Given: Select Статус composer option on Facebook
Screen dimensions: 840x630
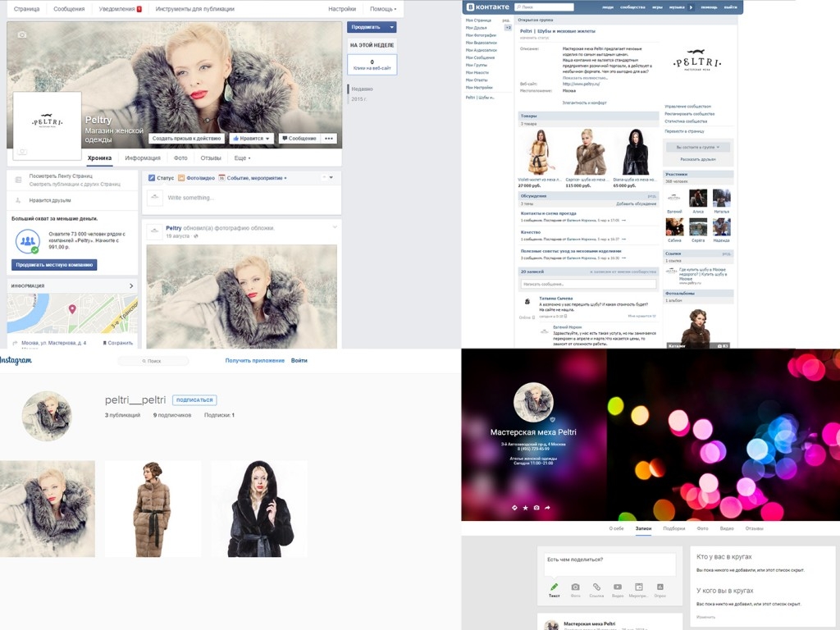Looking at the screenshot, I should point(161,178).
